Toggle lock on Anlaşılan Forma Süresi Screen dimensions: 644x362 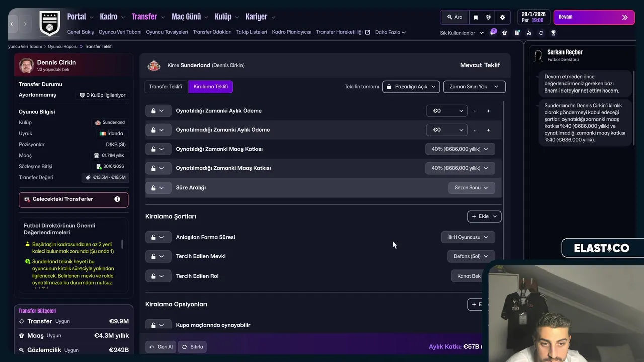(x=157, y=237)
